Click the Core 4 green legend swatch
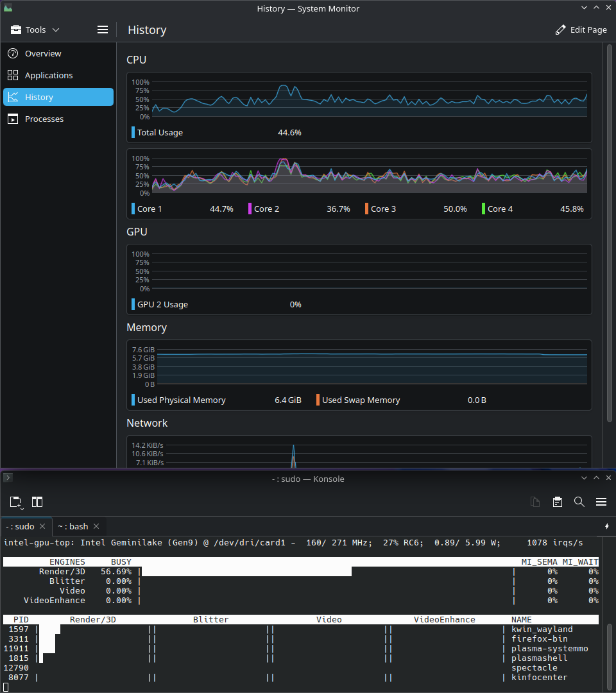The height and width of the screenshot is (693, 616). point(484,209)
